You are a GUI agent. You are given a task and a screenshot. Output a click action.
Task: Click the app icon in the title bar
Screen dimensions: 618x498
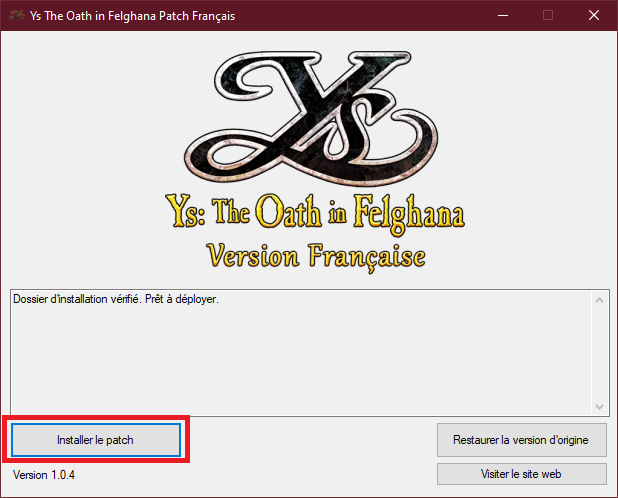click(x=16, y=15)
